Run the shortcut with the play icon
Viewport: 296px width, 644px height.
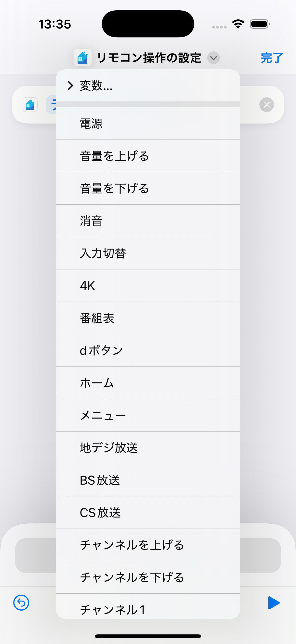coord(273,603)
